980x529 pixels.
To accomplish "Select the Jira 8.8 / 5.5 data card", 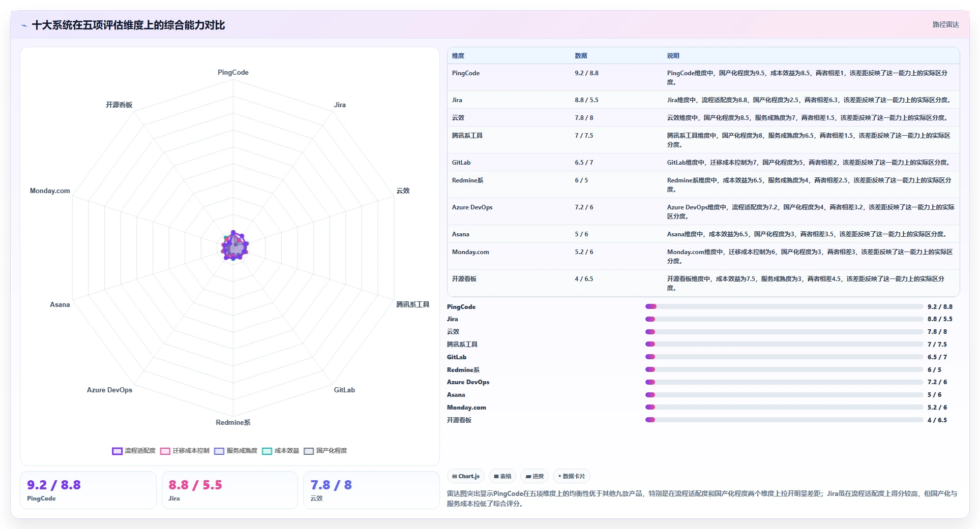I will pyautogui.click(x=229, y=490).
